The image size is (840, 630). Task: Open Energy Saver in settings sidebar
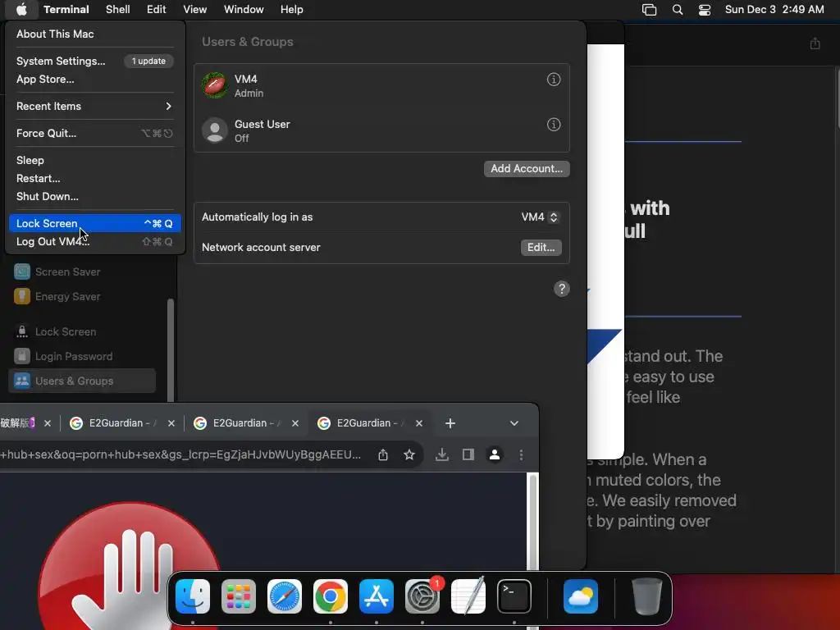[x=83, y=297]
